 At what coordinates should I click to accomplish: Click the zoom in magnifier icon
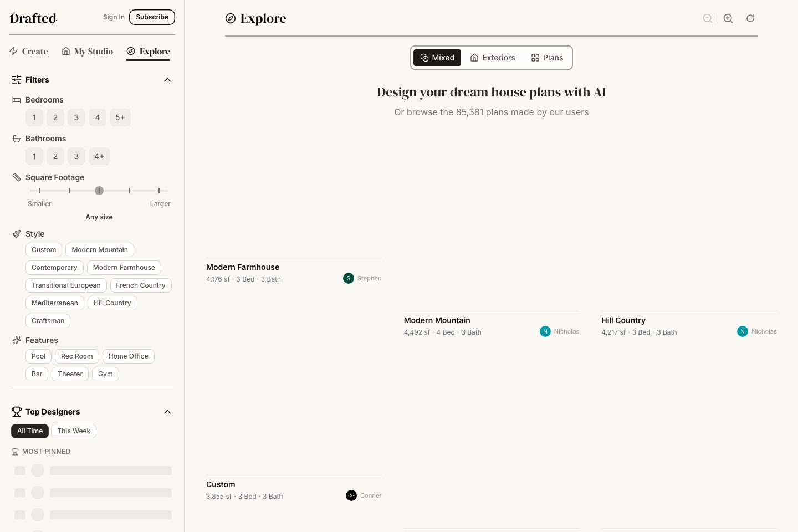pyautogui.click(x=728, y=18)
